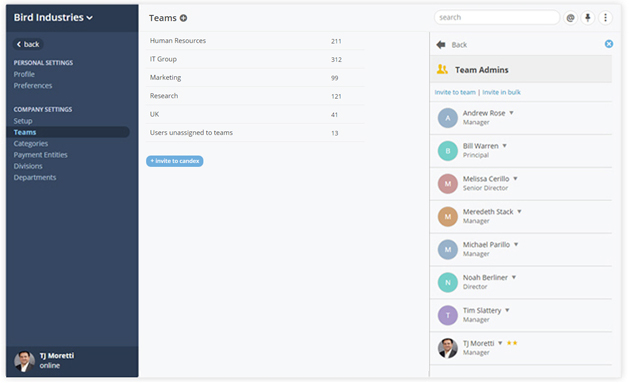This screenshot has height=383, width=629.
Task: Expand Michael Parillo's dropdown arrow
Action: coord(516,245)
